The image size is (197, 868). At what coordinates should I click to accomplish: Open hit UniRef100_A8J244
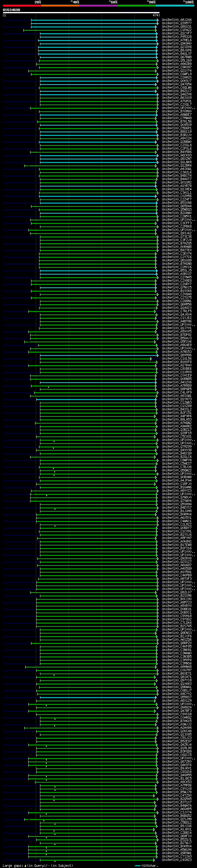click(176, 20)
